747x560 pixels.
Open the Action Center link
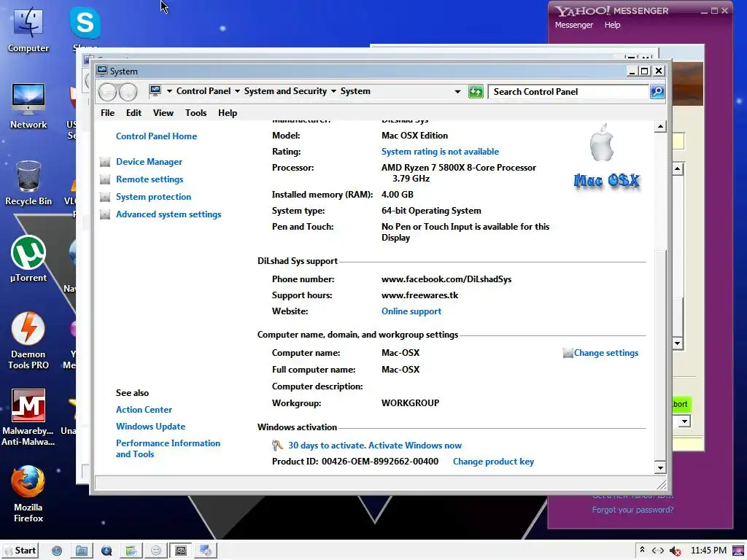tap(144, 410)
